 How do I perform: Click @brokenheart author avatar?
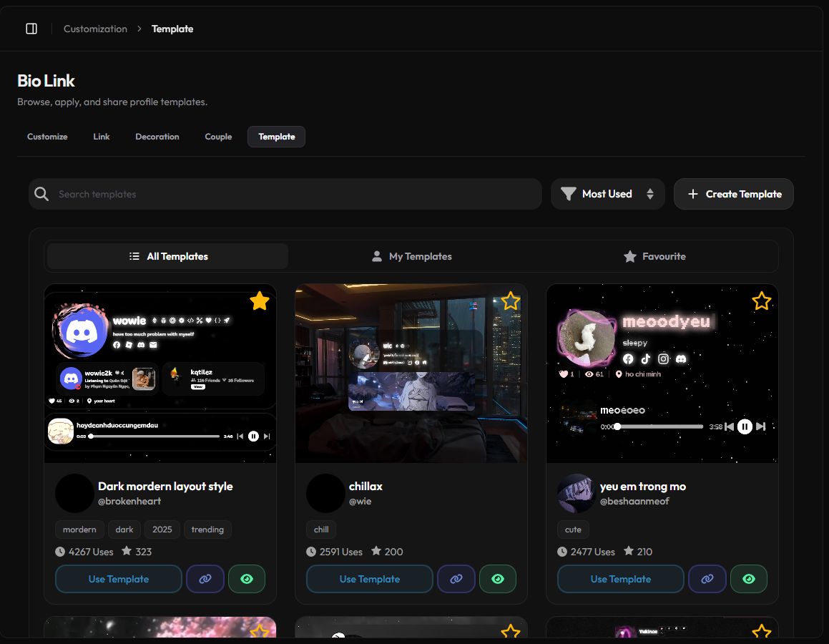pyautogui.click(x=74, y=493)
